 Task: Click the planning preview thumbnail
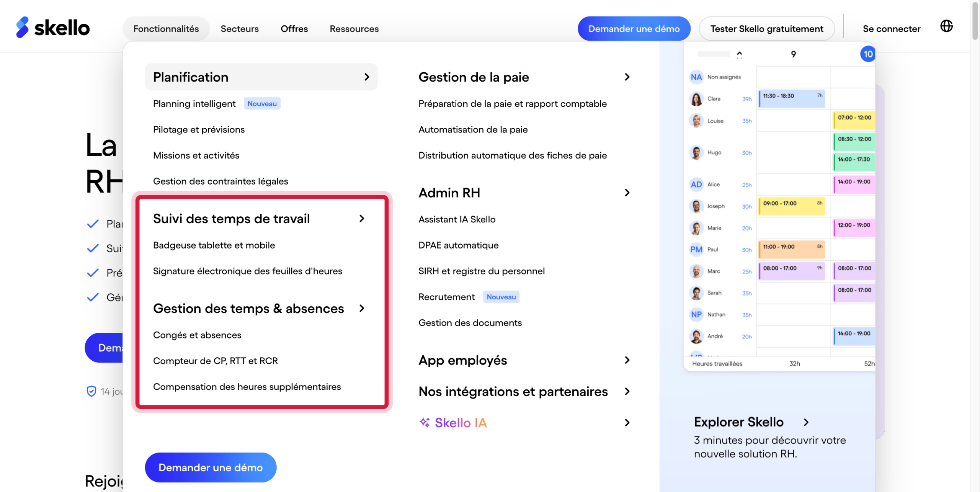[x=779, y=207]
